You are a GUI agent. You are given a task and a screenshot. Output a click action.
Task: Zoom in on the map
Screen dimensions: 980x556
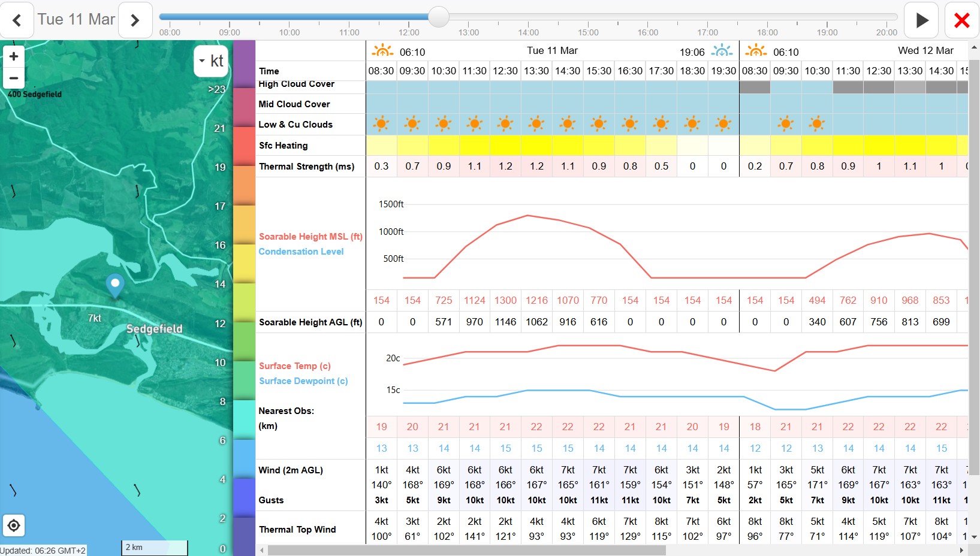[x=13, y=56]
